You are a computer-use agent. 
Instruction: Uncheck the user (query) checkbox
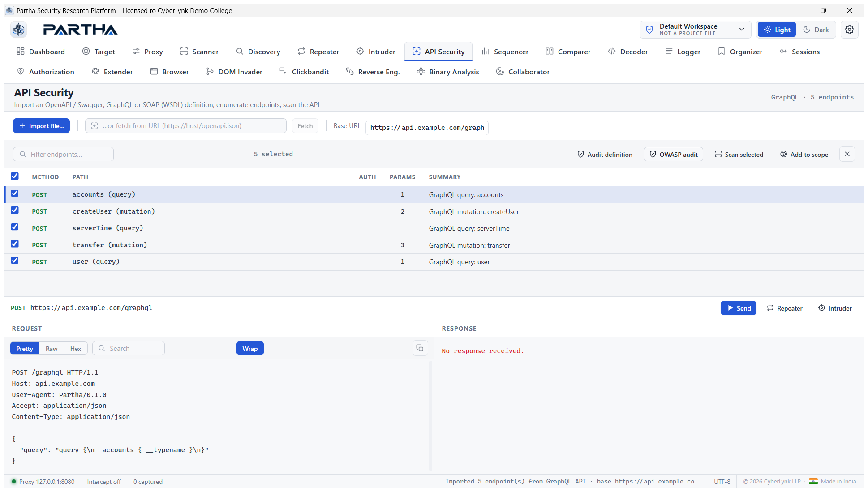point(15,261)
